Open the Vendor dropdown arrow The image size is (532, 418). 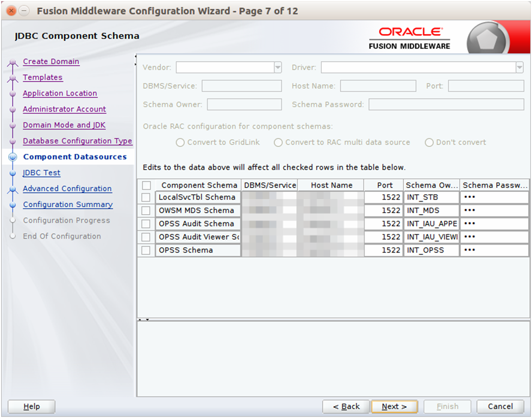[x=278, y=67]
